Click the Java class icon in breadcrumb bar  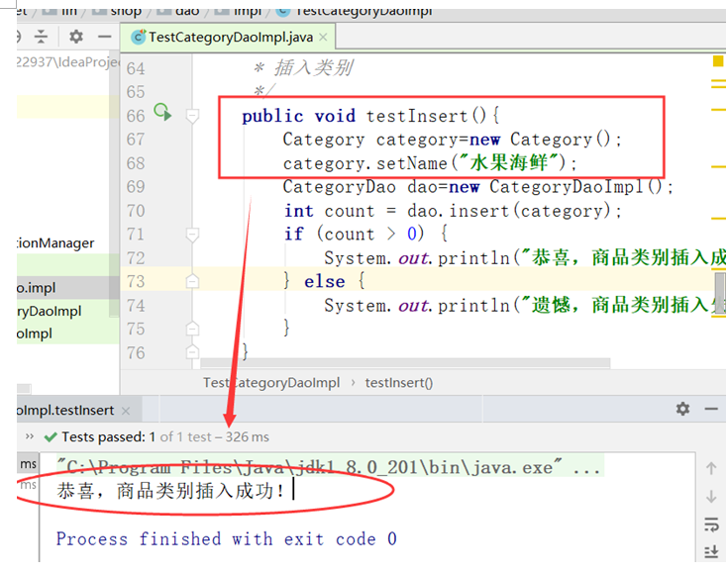pyautogui.click(x=282, y=11)
